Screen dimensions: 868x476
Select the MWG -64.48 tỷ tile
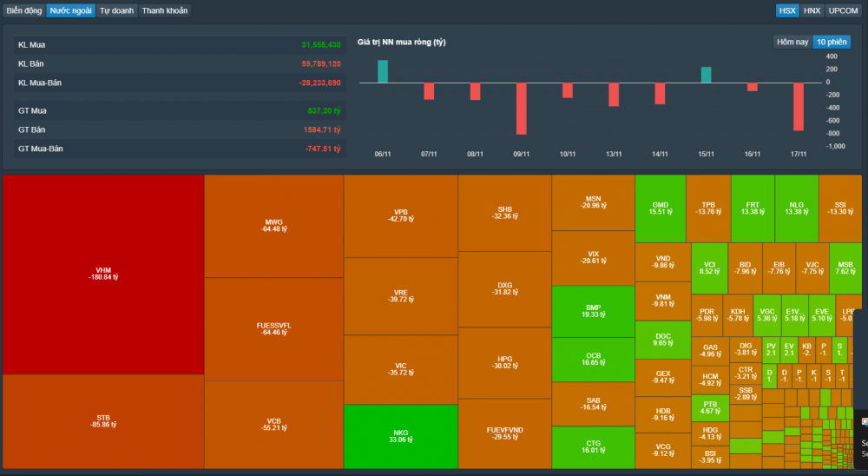click(x=274, y=226)
